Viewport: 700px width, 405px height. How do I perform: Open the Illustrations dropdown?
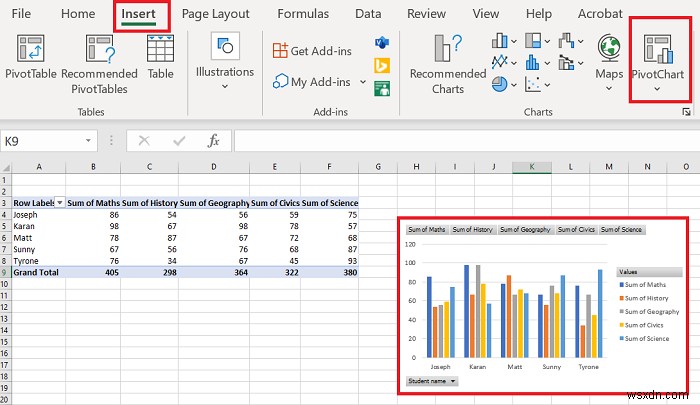tap(225, 60)
